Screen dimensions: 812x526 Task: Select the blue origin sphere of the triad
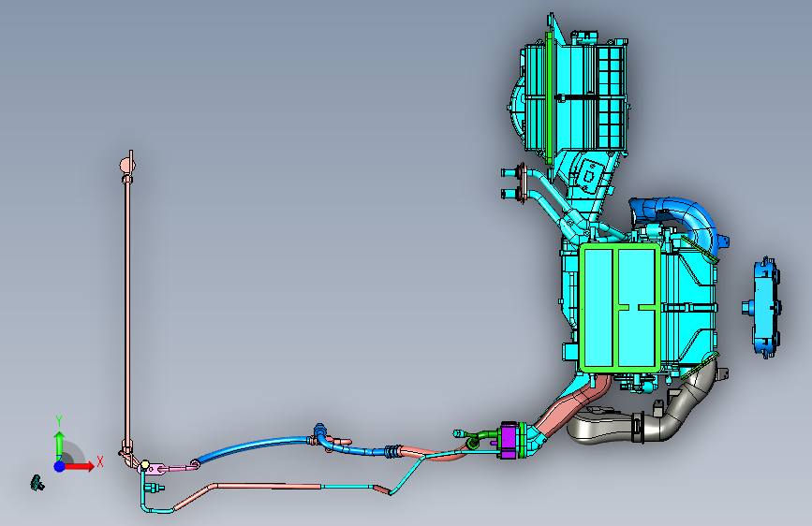point(60,466)
